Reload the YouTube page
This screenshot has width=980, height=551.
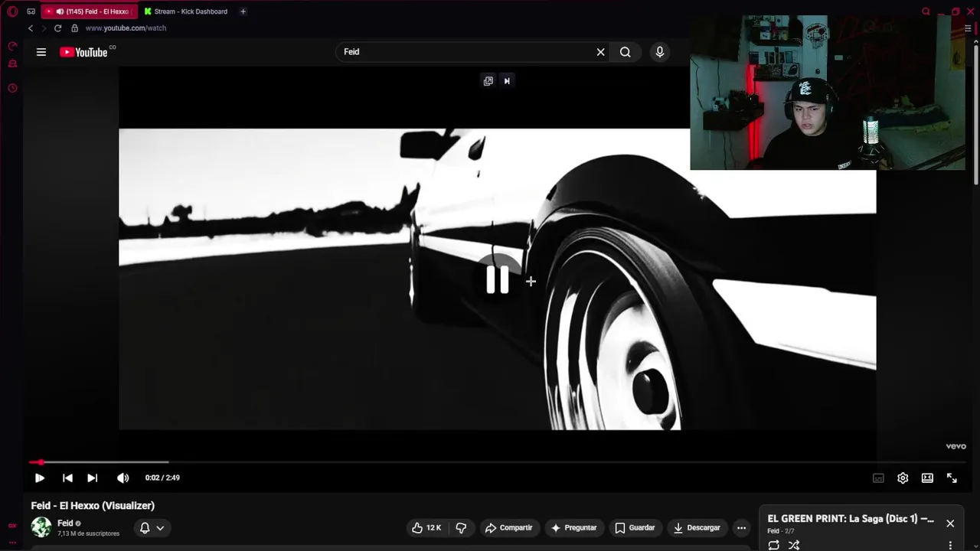point(57,28)
